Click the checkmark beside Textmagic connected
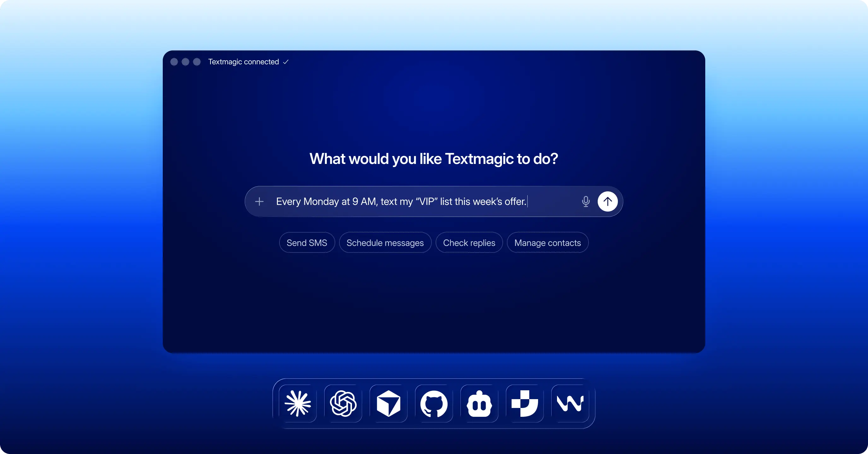Screen dimensions: 868x454 pyautogui.click(x=286, y=62)
